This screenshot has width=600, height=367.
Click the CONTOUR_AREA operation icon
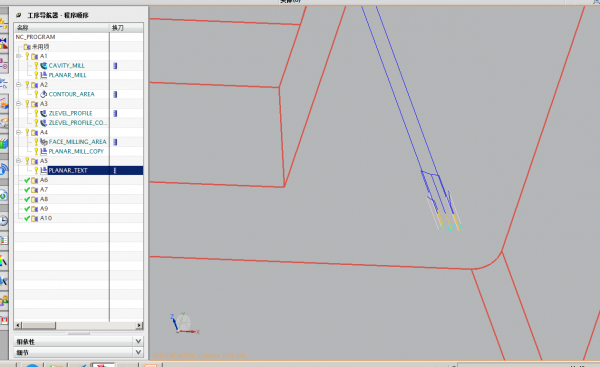44,94
